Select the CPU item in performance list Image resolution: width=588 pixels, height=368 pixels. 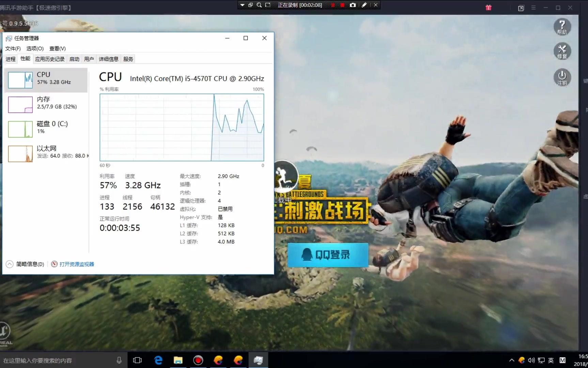[x=46, y=80]
